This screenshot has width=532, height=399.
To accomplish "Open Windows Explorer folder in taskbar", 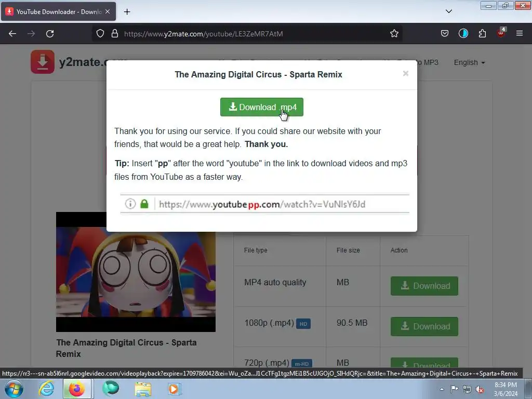I will point(143,389).
